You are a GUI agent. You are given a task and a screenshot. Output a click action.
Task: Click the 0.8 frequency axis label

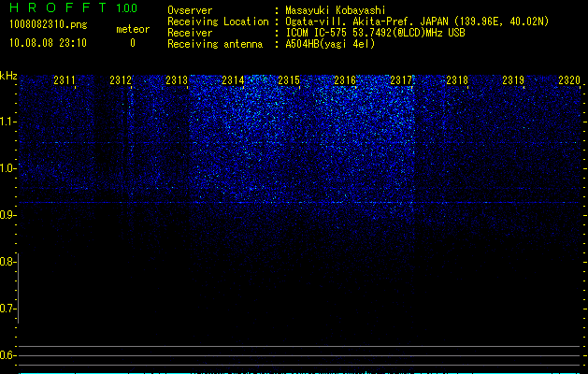(x=7, y=262)
